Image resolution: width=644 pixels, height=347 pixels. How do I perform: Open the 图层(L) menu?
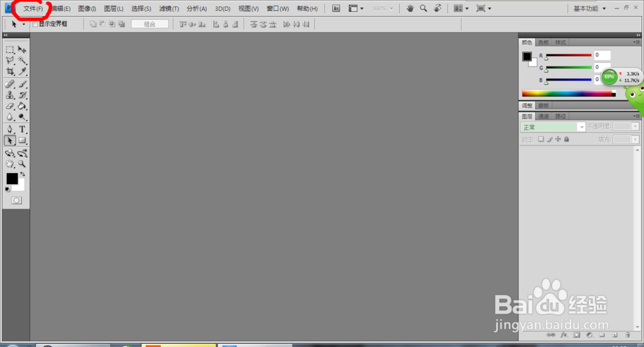coord(114,8)
